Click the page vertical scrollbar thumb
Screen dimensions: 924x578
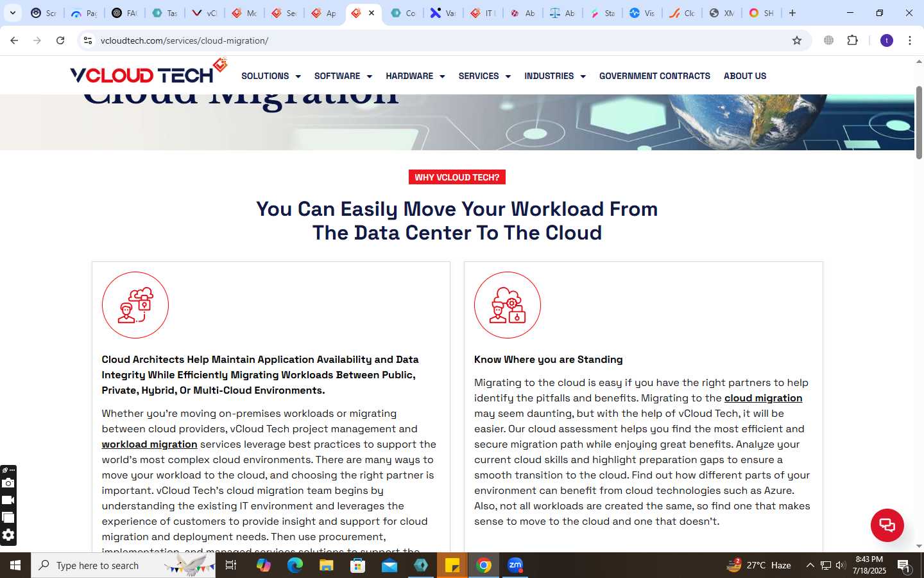click(x=919, y=122)
